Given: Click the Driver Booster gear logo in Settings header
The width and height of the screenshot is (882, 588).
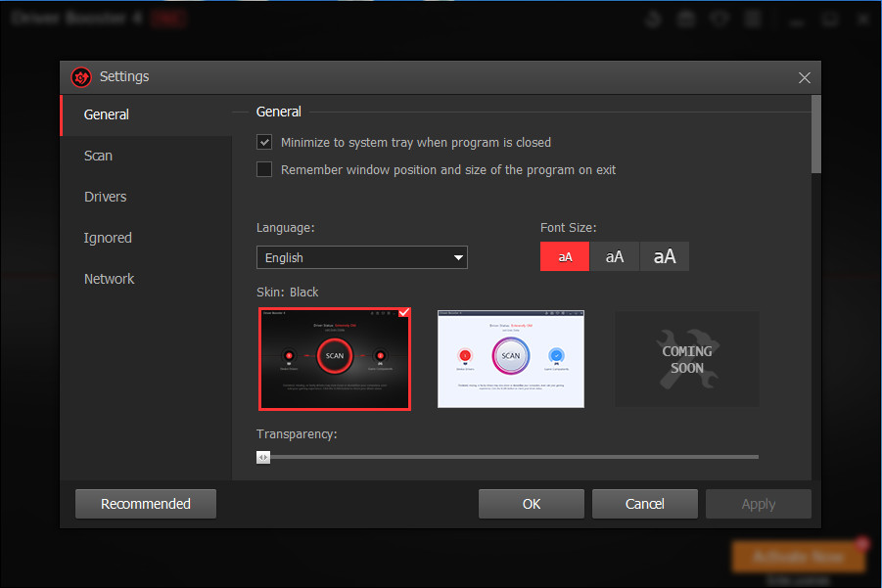Looking at the screenshot, I should pyautogui.click(x=80, y=76).
